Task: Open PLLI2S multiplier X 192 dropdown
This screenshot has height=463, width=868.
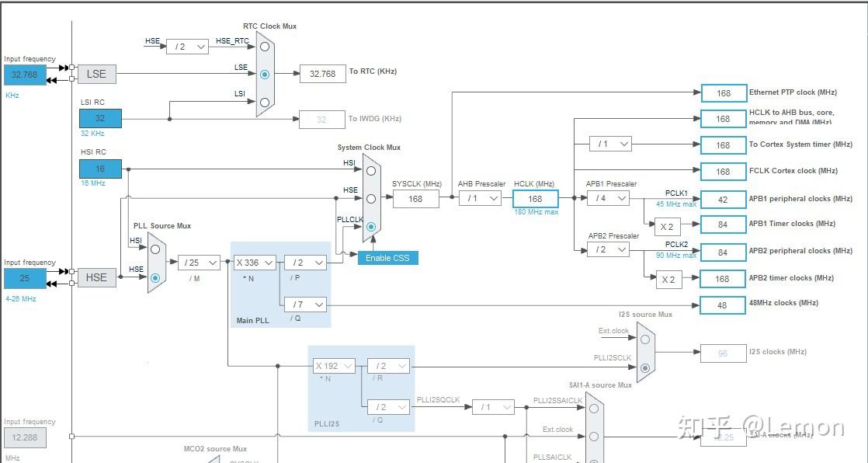Action: coord(335,366)
